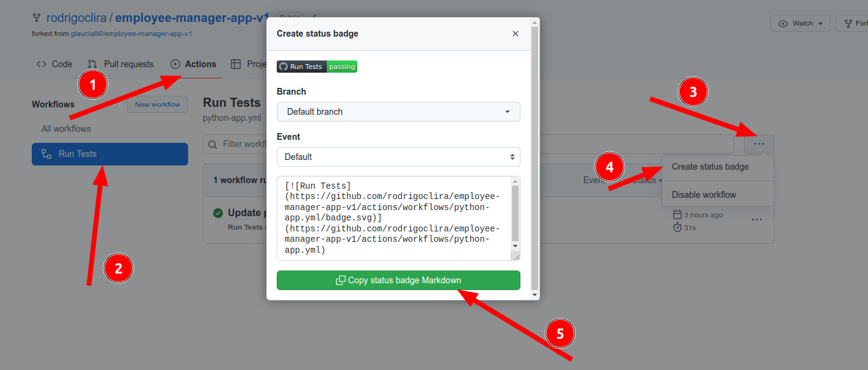868x370 pixels.
Task: Click the code brackets icon on the Code tab
Action: click(x=41, y=63)
